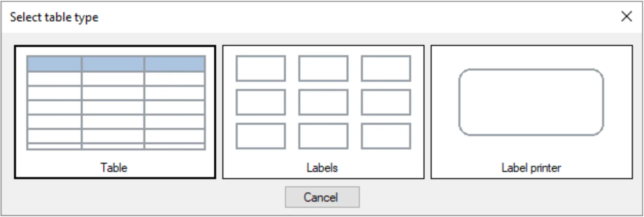This screenshot has height=217, width=644.
Task: Click center rectangle in Labels grid icon
Action: coord(323,102)
